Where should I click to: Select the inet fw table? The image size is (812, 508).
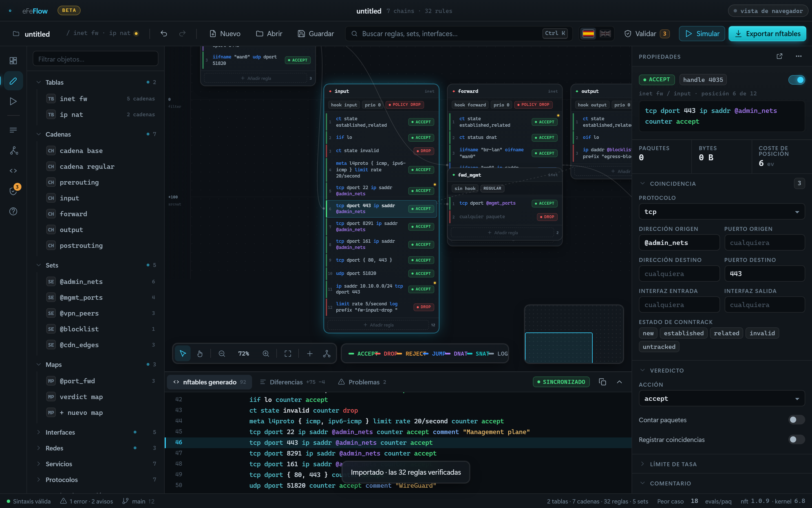[100, 99]
